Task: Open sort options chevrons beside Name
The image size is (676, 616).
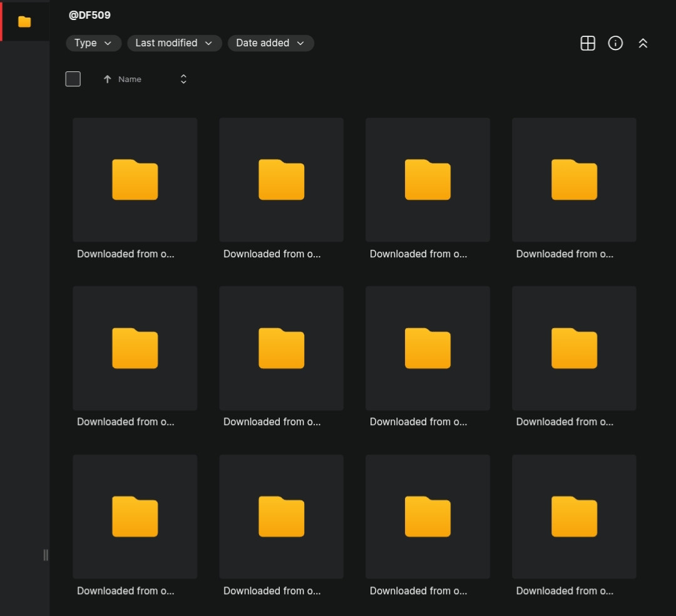Action: [183, 79]
